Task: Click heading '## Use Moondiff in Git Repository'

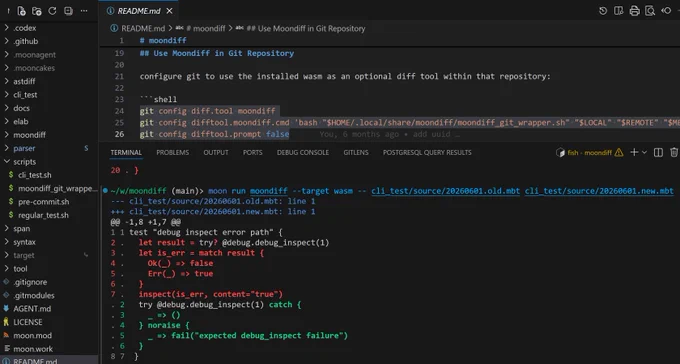Action: pyautogui.click(x=217, y=53)
